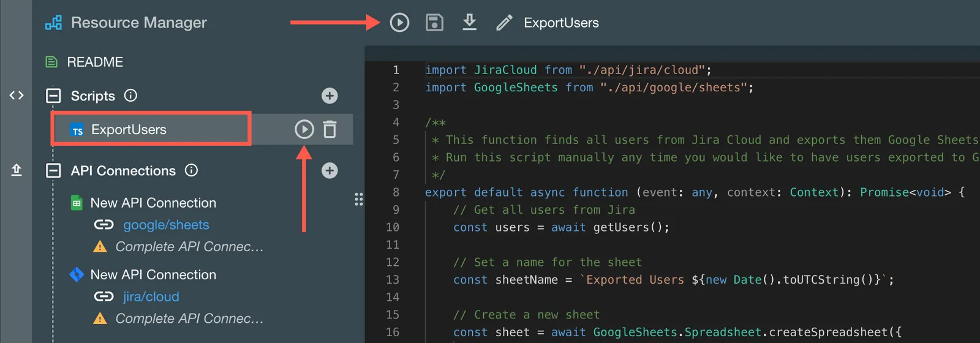Viewport: 980px width, 343px height.
Task: Click the createSpreadsheet call on line 16
Action: coord(828,332)
